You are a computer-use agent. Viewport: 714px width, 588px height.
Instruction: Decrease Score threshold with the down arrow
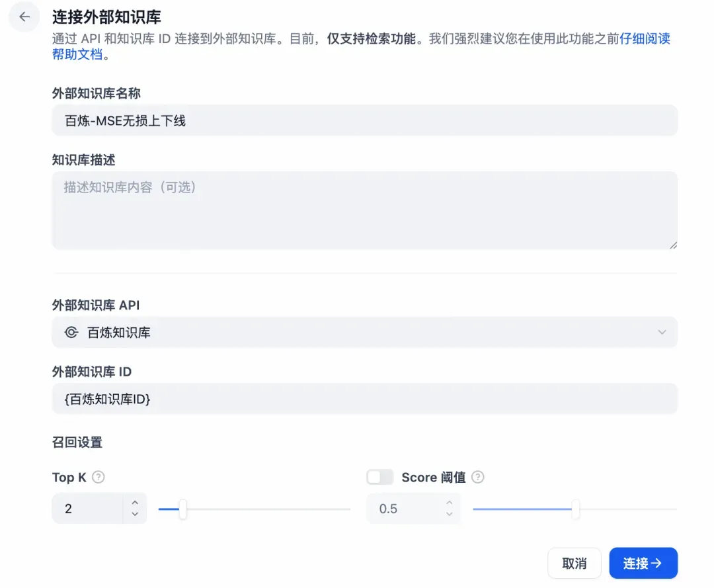click(x=450, y=514)
